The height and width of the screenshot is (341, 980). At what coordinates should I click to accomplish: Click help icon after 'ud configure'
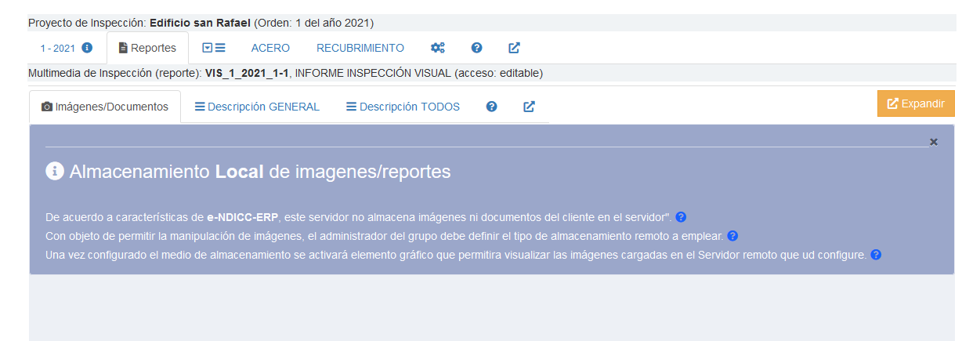[876, 255]
